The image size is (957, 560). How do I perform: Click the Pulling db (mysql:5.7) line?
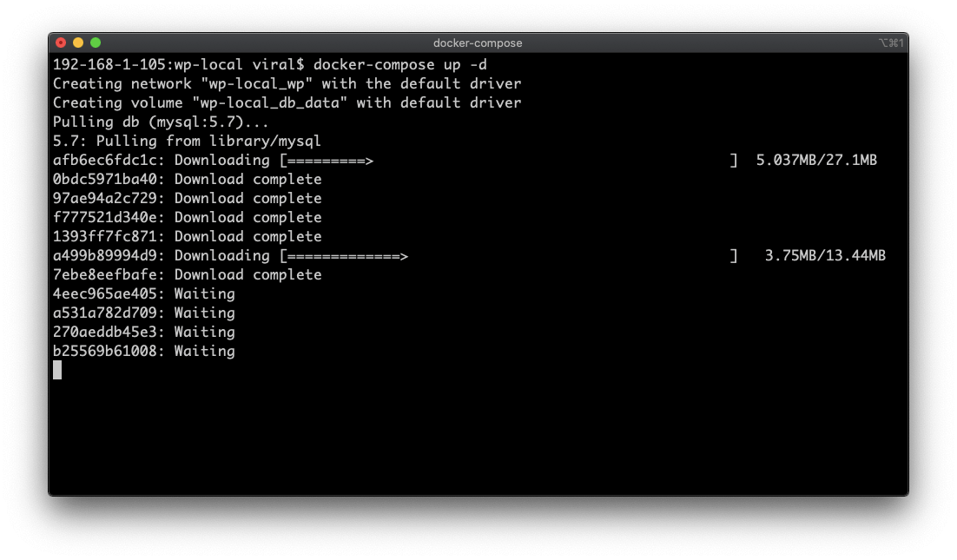tap(161, 122)
